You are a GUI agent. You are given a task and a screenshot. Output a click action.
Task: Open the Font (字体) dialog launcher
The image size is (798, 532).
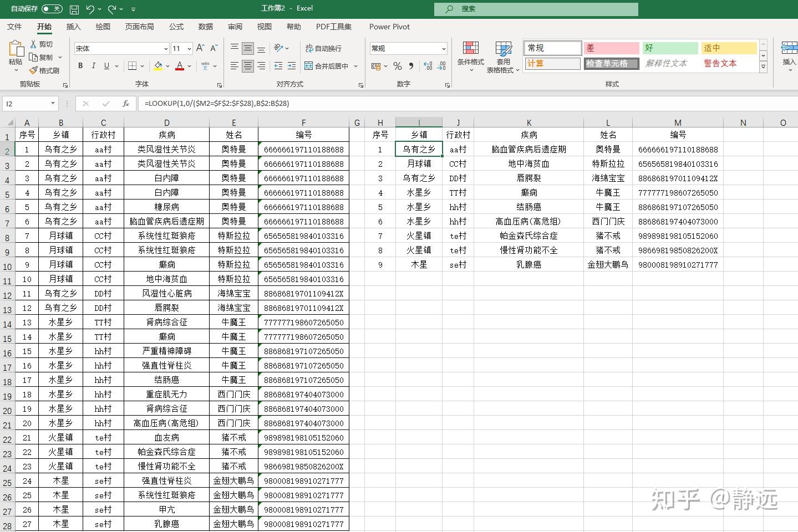[220, 85]
